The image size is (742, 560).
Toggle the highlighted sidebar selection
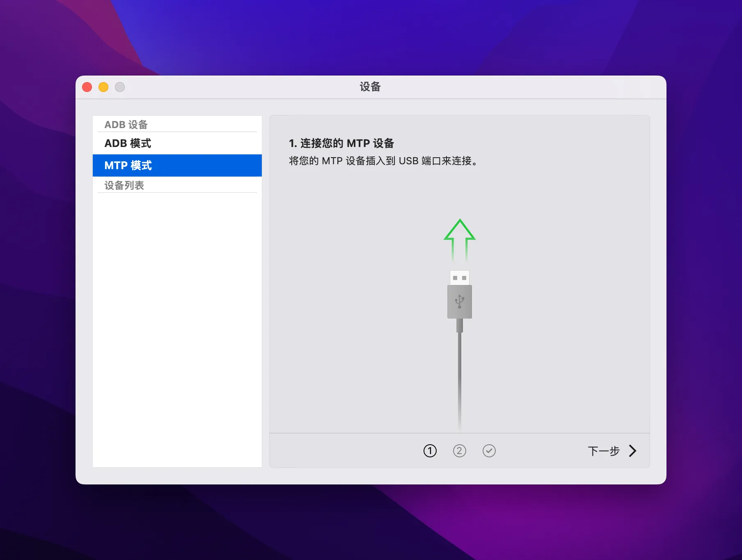coord(176,165)
